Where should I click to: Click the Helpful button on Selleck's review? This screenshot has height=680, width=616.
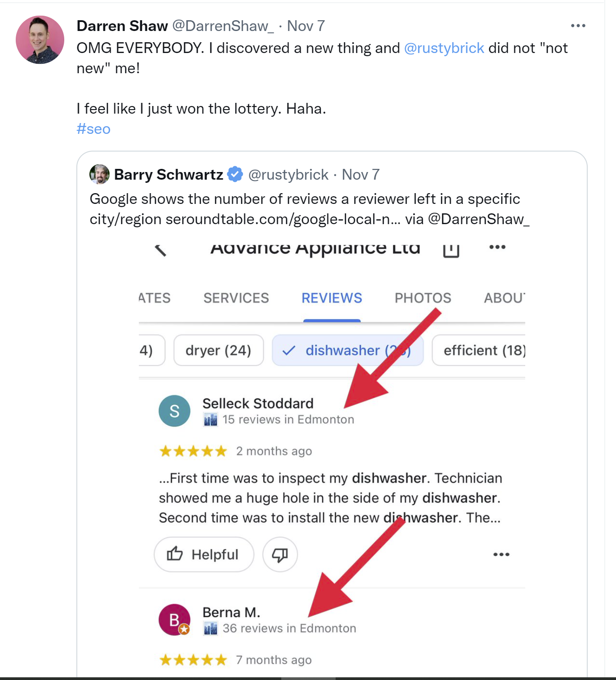tap(204, 555)
